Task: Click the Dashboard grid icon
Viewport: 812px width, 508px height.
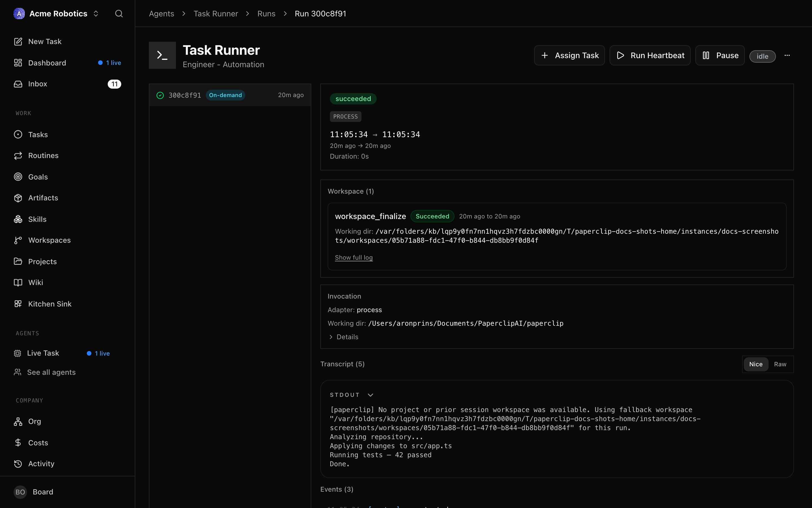Action: 18,63
